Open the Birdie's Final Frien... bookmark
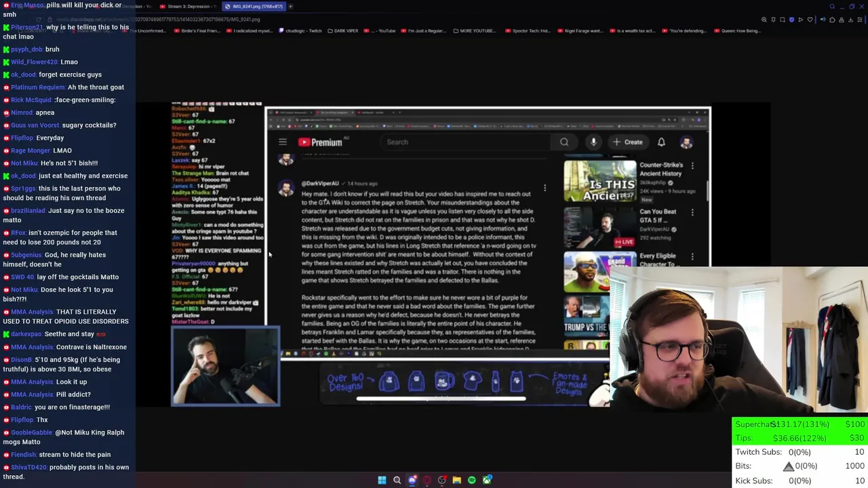 (x=199, y=30)
